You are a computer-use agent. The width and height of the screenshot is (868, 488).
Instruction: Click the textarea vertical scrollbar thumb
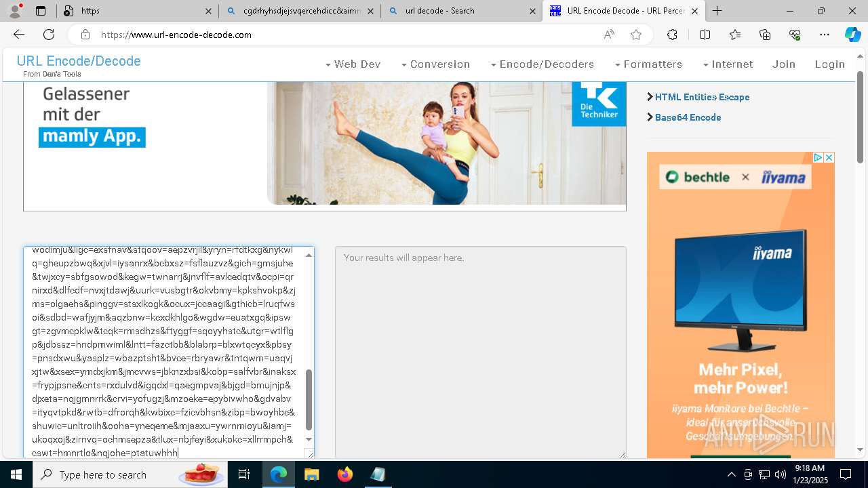[309, 400]
